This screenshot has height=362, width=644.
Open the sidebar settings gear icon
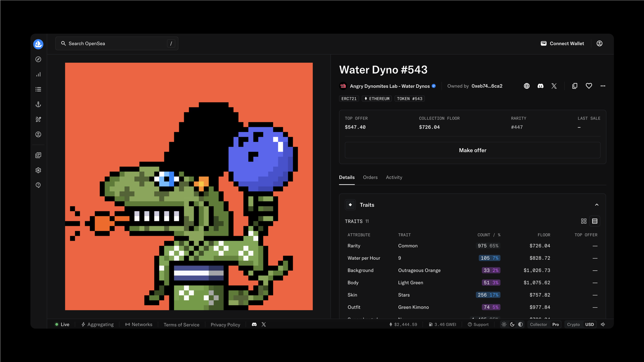(38, 170)
